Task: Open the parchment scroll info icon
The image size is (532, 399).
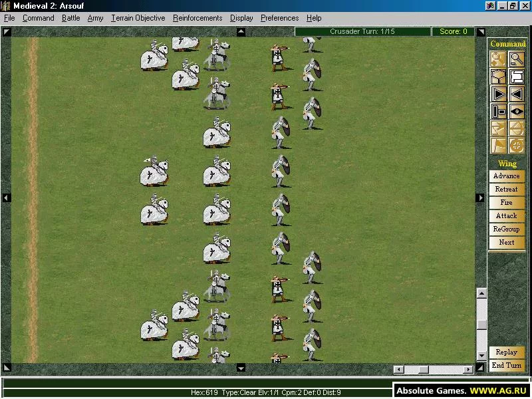Action: tap(517, 76)
